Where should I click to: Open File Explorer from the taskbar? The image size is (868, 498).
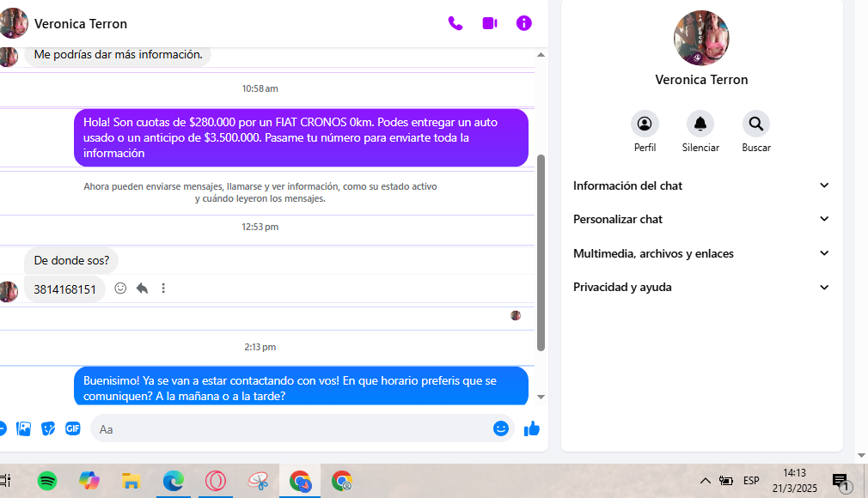pyautogui.click(x=131, y=481)
